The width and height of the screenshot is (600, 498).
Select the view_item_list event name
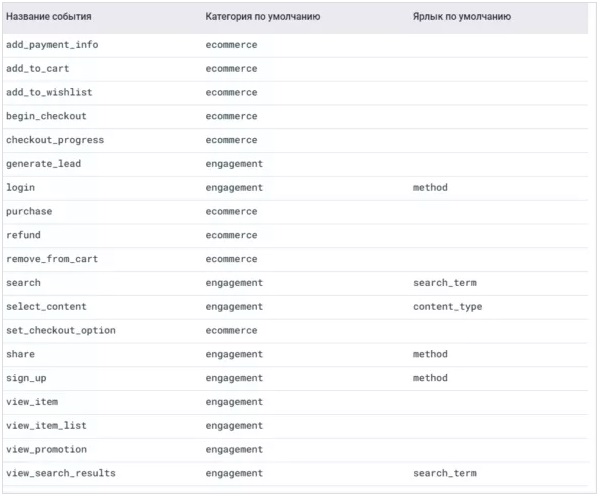point(46,426)
